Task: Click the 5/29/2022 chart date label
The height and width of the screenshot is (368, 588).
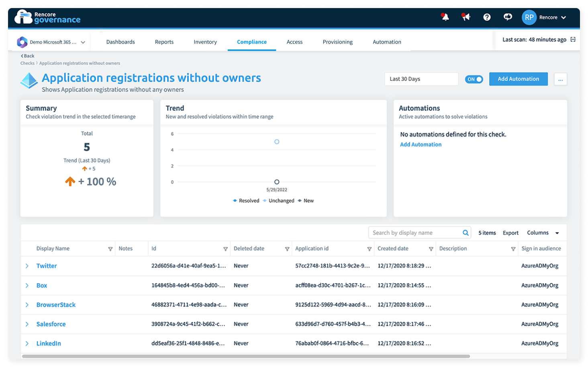Action: [x=277, y=190]
